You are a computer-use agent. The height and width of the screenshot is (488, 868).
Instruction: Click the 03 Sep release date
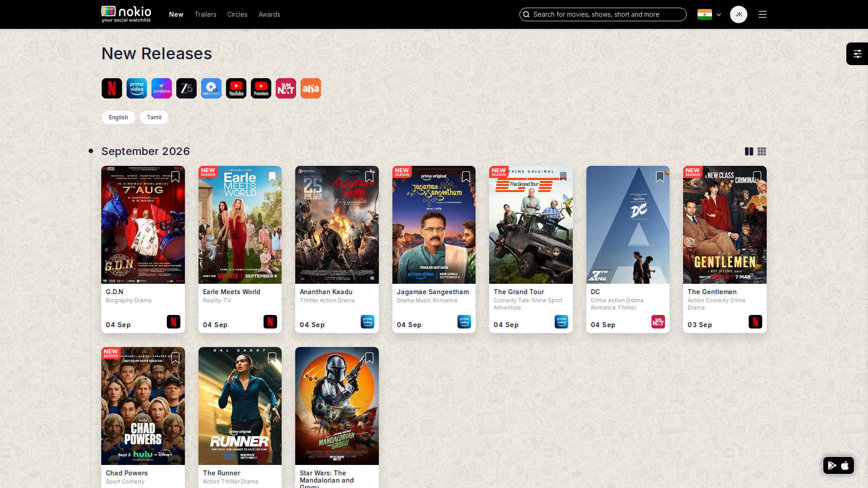point(700,325)
